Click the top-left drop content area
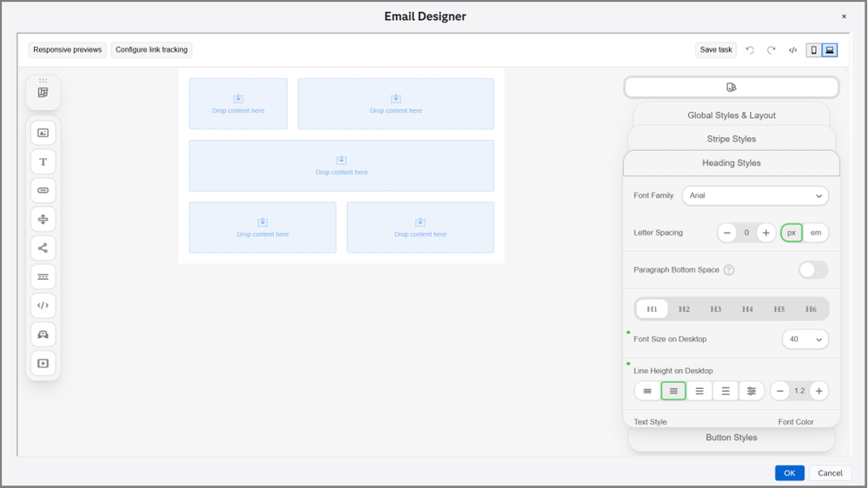The height and width of the screenshot is (488, 868). pyautogui.click(x=238, y=104)
